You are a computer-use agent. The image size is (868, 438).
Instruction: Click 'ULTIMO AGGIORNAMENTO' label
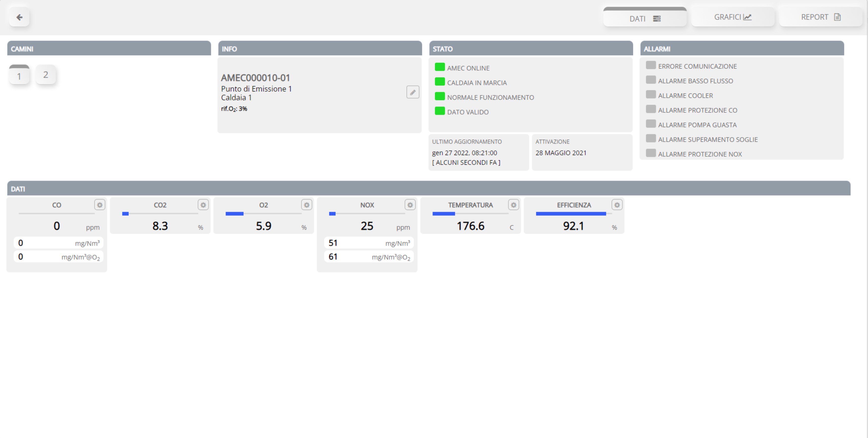point(467,142)
